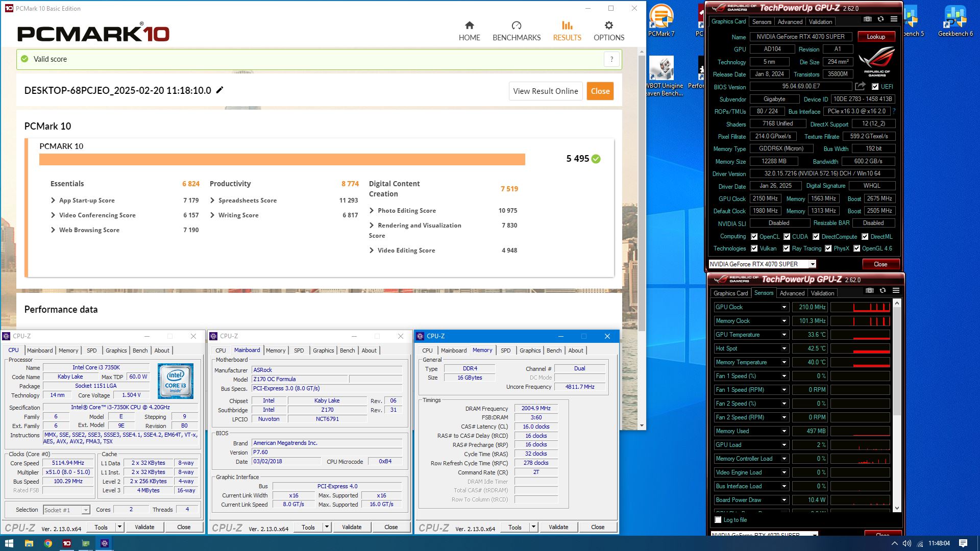Click the Windows Start button

coord(9,543)
